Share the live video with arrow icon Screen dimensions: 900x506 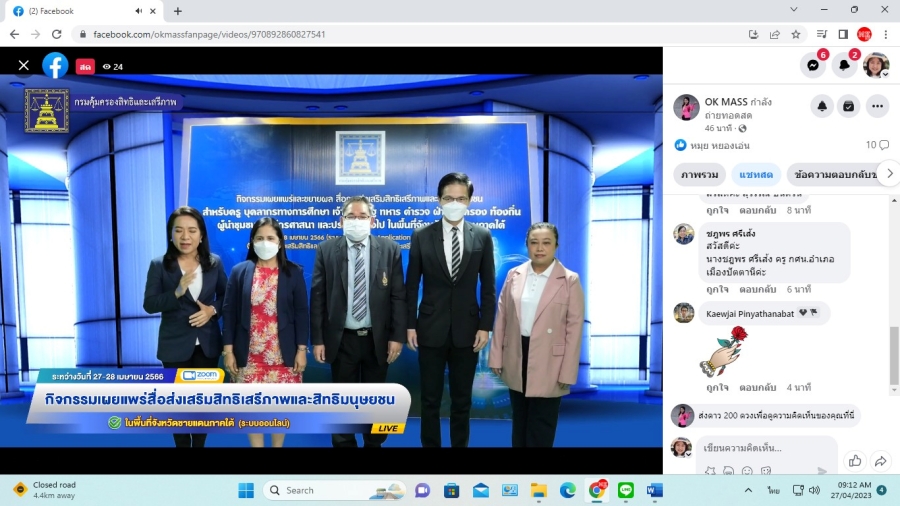point(880,460)
